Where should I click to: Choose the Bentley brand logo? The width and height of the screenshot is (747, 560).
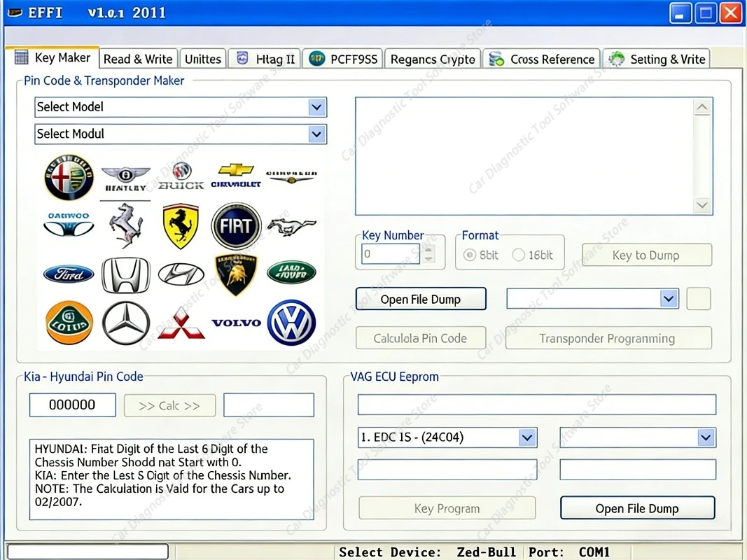click(125, 178)
